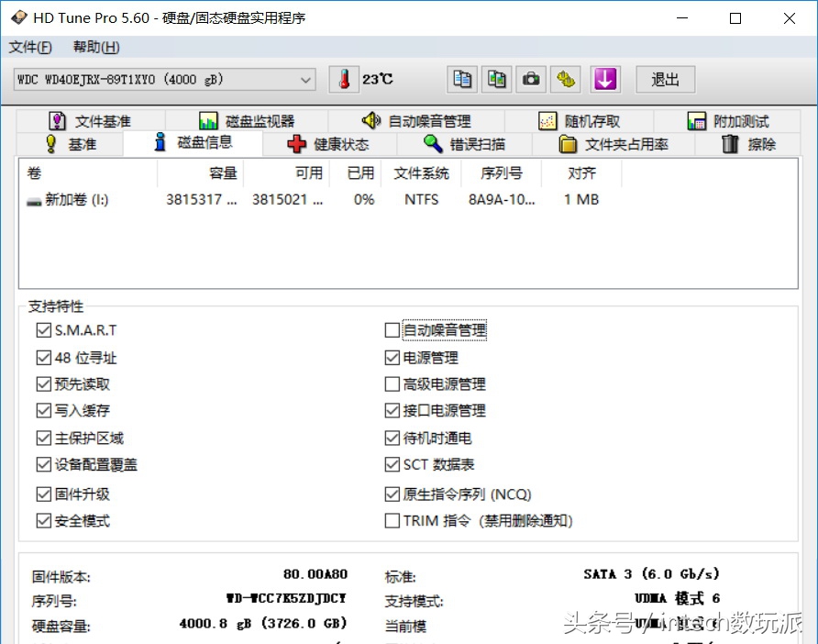Click the 错误扫描 magnifier icon
Image resolution: width=818 pixels, height=644 pixels.
click(x=432, y=143)
